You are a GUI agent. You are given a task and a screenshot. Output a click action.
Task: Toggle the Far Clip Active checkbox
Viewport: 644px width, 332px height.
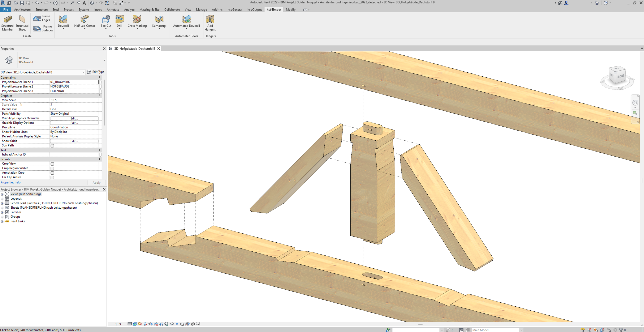[52, 177]
